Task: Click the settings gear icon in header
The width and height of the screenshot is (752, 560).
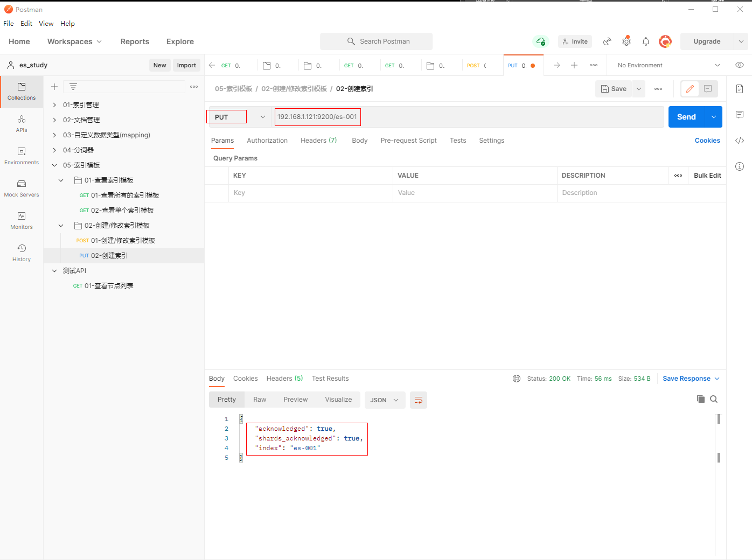Action: 626,41
